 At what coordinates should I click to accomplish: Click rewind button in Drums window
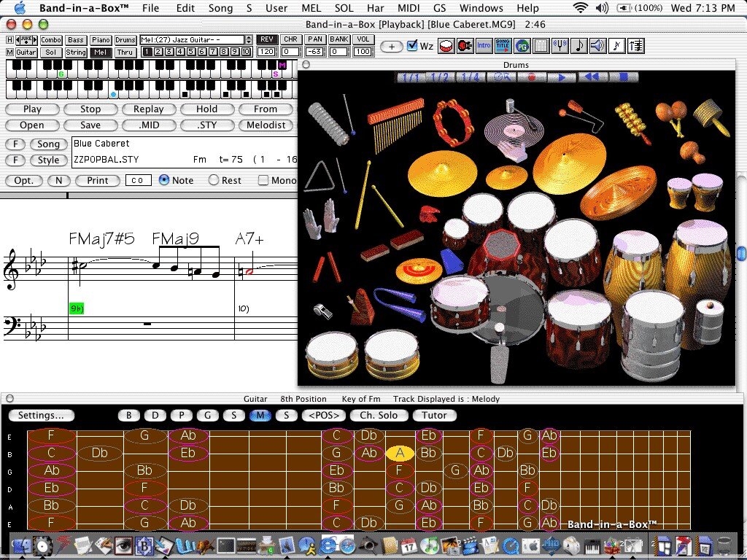(x=592, y=77)
